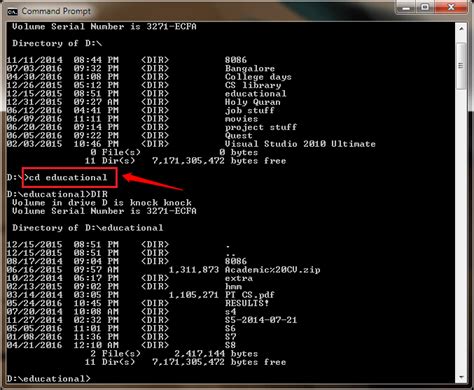Click the 'Academic%20CV.zip' file name

coord(272,270)
